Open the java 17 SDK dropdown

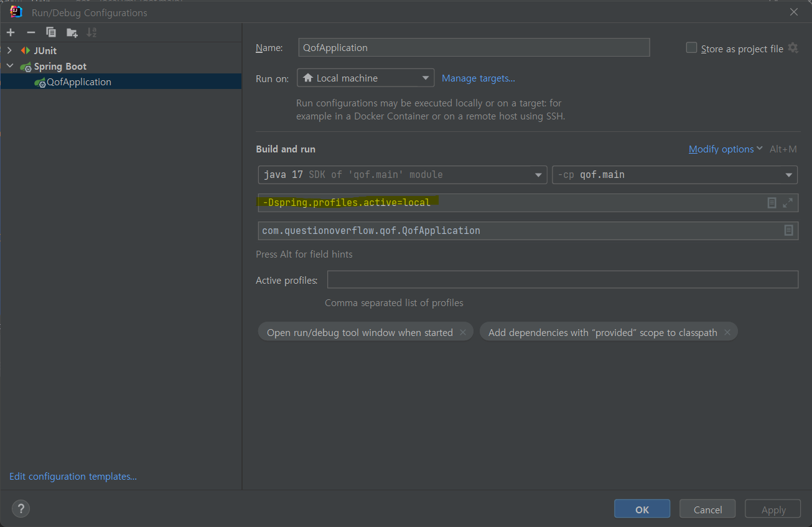pos(403,175)
